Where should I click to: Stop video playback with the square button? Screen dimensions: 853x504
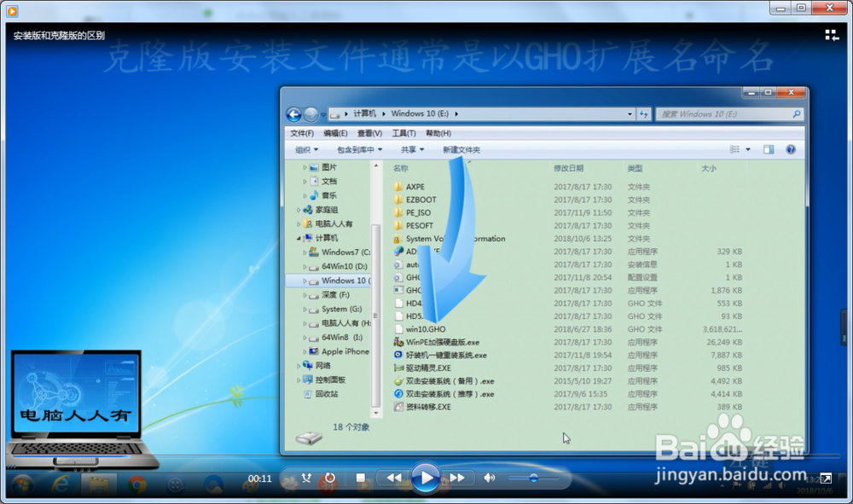(x=360, y=478)
